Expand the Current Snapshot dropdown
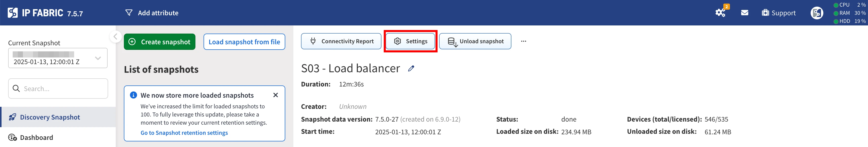The height and width of the screenshot is (147, 868). 98,58
